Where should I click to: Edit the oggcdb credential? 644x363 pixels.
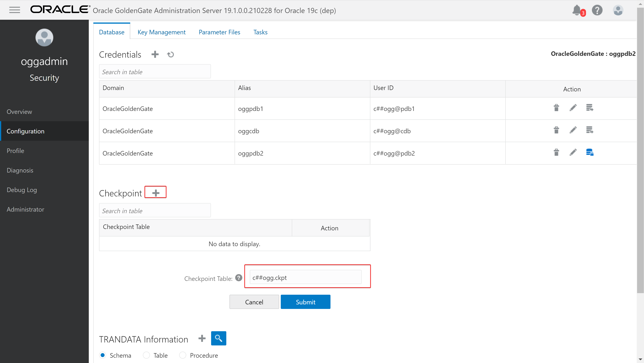573,130
